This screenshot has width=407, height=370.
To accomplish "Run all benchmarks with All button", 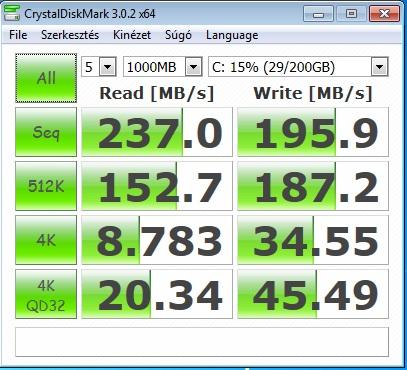I will coord(46,78).
